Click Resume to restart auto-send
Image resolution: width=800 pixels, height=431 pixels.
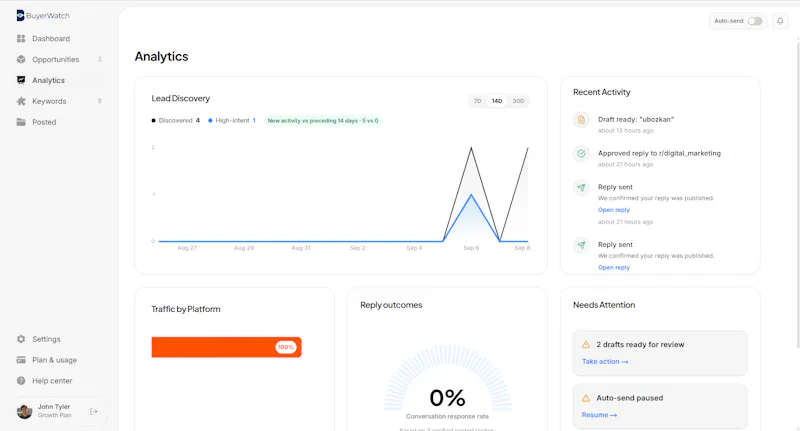pos(599,415)
